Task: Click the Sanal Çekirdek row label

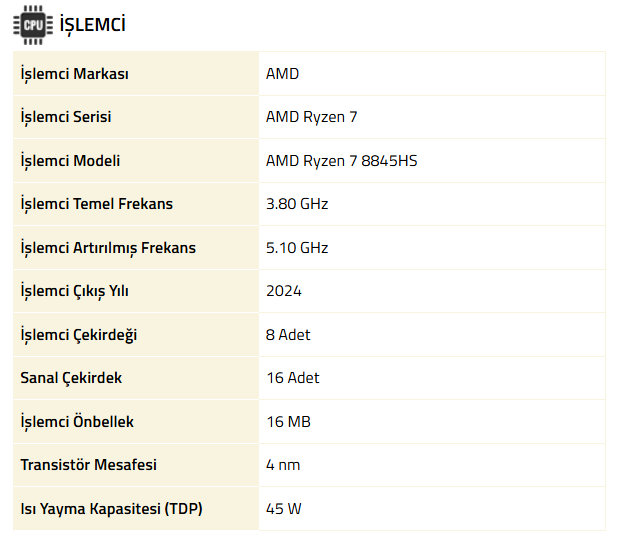Action: pyautogui.click(x=71, y=378)
